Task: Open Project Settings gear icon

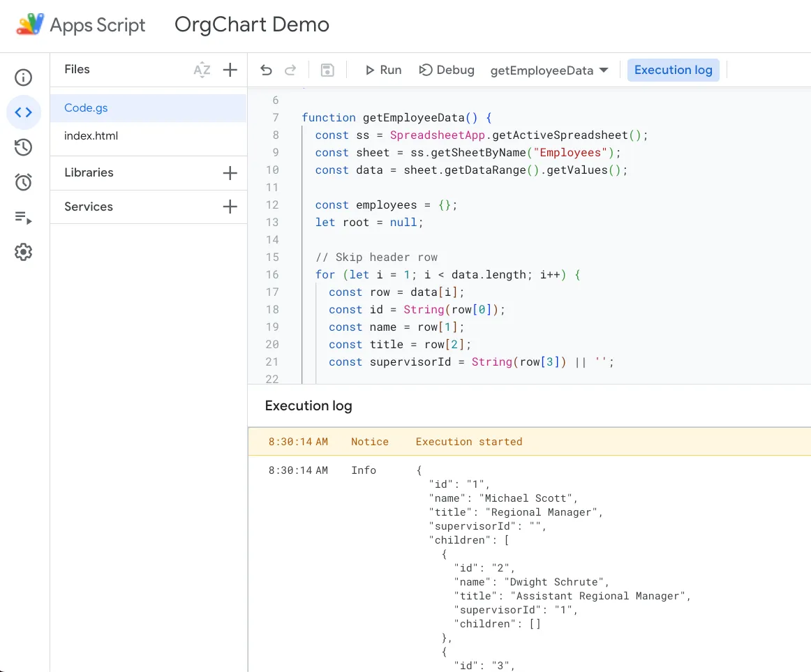Action: [x=24, y=252]
